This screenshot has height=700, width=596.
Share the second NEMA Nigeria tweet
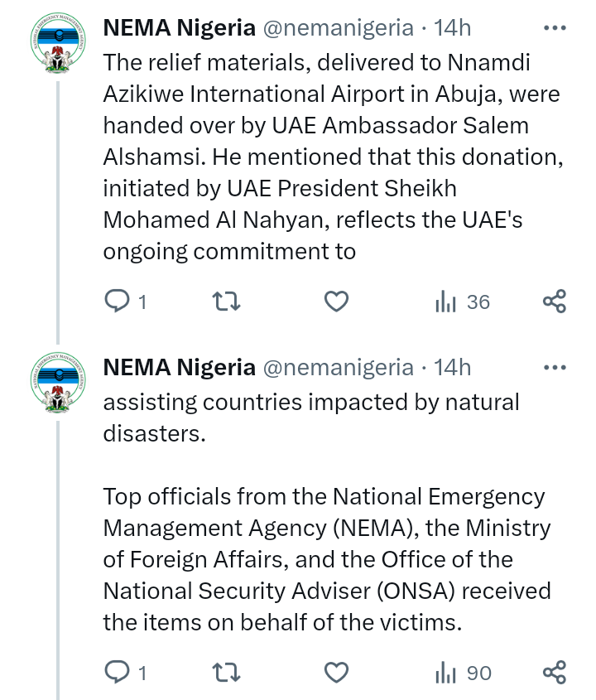pyautogui.click(x=554, y=673)
